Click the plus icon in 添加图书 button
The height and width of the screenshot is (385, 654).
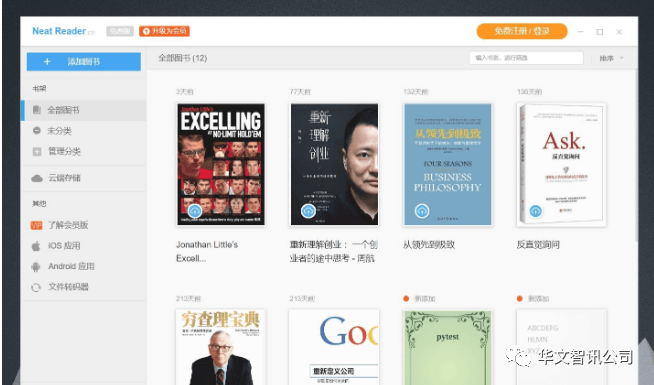(x=47, y=62)
